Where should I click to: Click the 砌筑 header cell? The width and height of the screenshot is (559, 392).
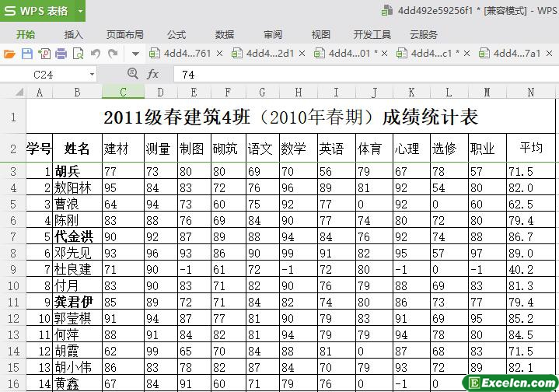point(229,148)
